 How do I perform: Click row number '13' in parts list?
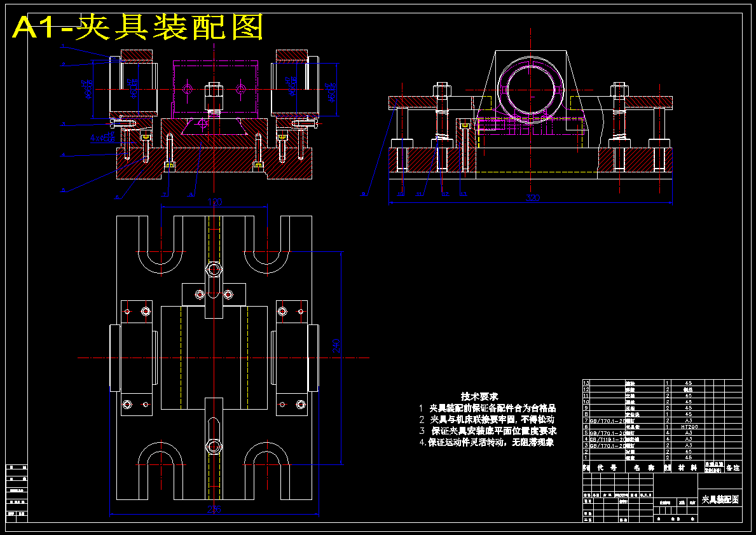(x=586, y=382)
